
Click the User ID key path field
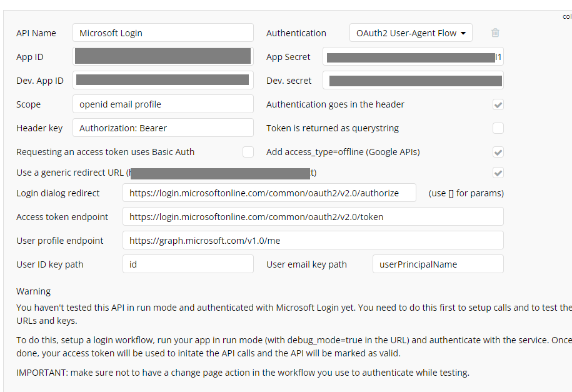click(x=188, y=264)
